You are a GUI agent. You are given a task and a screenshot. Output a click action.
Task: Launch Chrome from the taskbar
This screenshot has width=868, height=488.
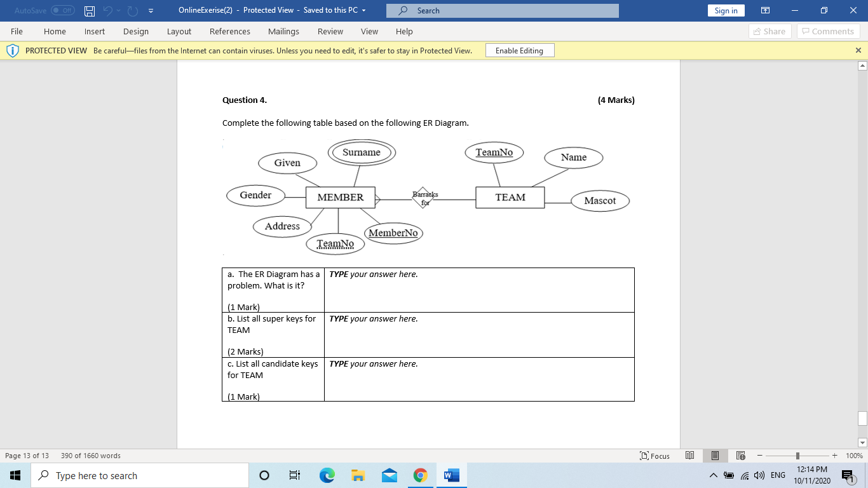tap(420, 475)
